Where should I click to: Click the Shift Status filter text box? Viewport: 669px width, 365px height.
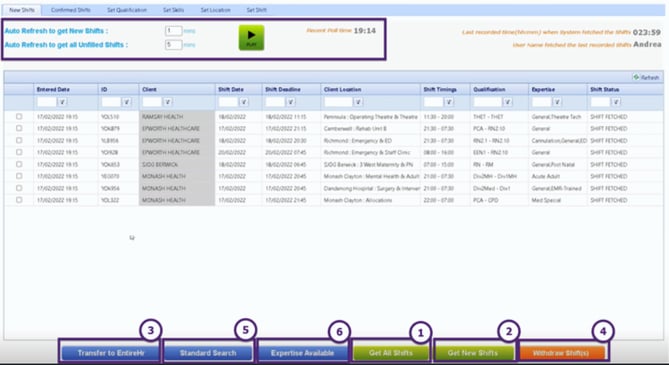(600, 102)
